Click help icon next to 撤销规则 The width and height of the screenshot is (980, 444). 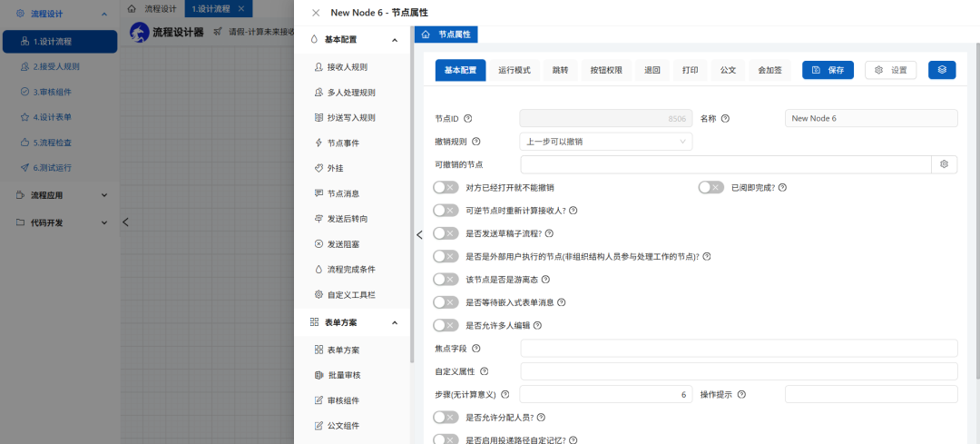pyautogui.click(x=476, y=142)
